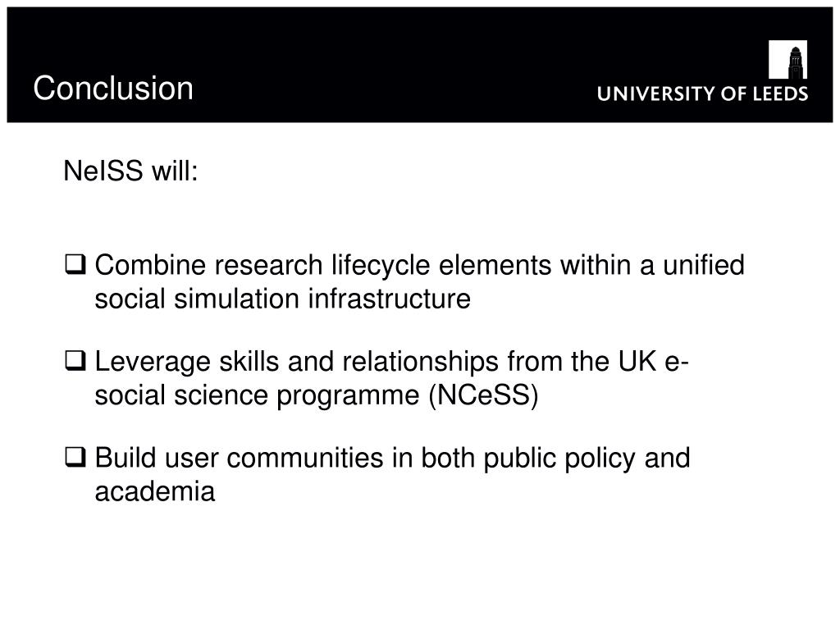Click "UK" in the second bullet
Image resolution: width=840 pixels, height=630 pixels.
[x=637, y=361]
